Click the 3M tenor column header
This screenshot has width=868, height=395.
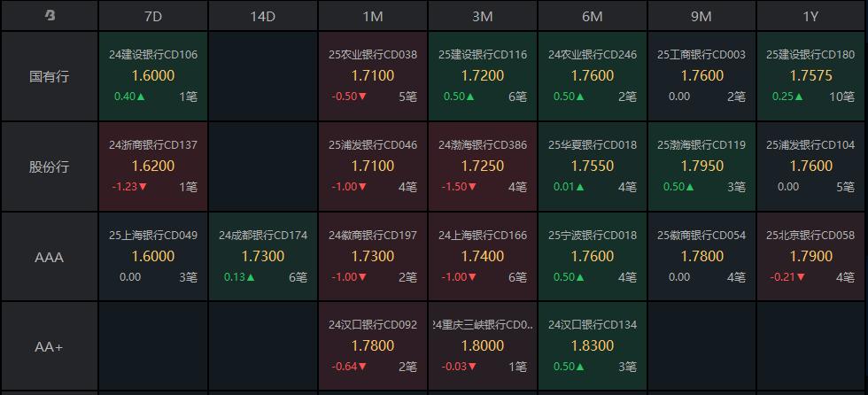point(483,15)
